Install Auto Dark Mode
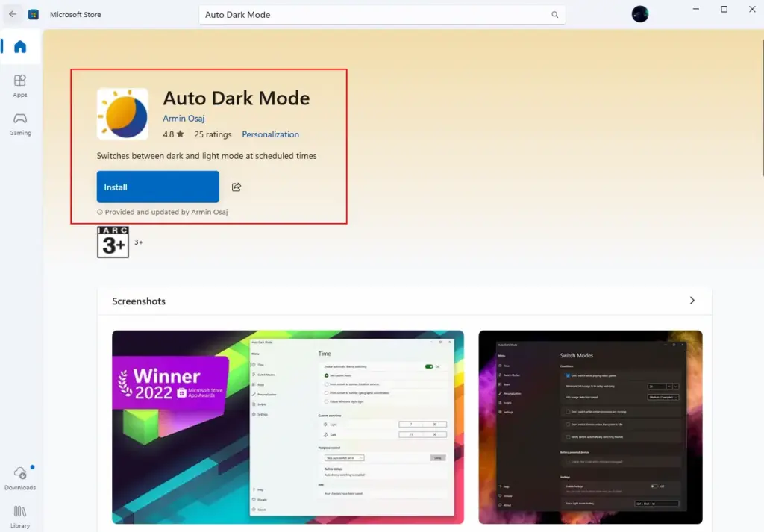This screenshot has height=532, width=764. (158, 187)
